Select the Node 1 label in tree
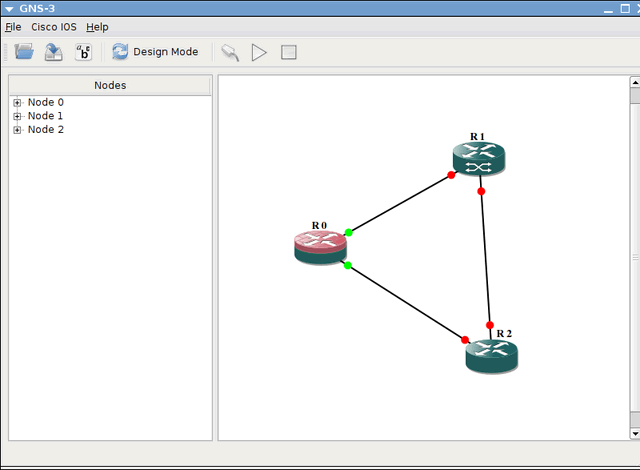 click(x=45, y=116)
